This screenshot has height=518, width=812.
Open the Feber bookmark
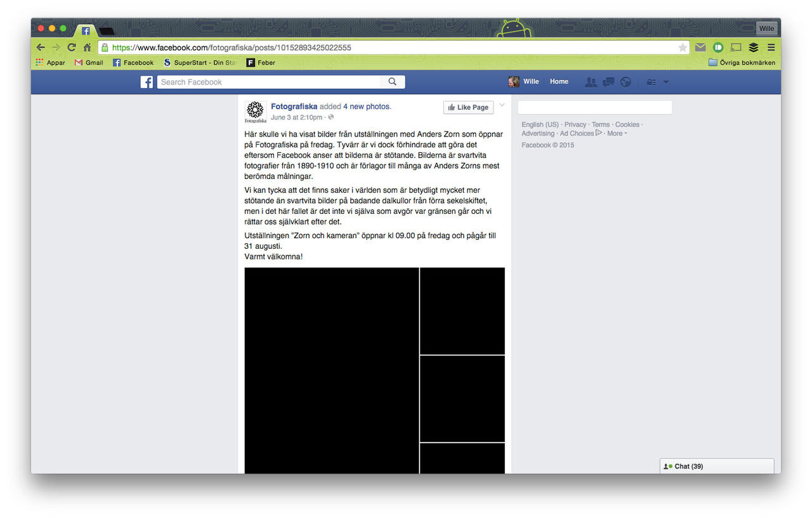pos(261,63)
